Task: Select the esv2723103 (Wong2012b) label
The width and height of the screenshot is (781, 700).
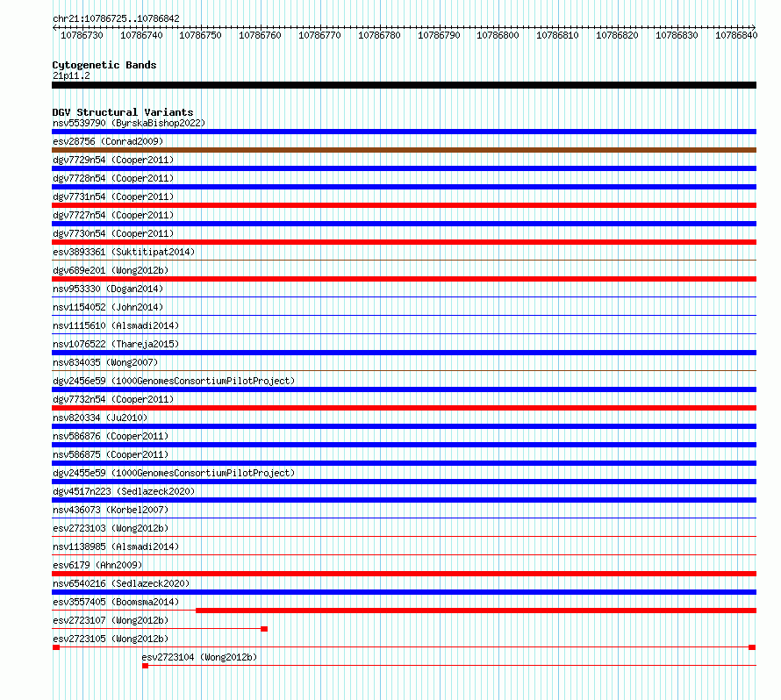Action: (111, 528)
